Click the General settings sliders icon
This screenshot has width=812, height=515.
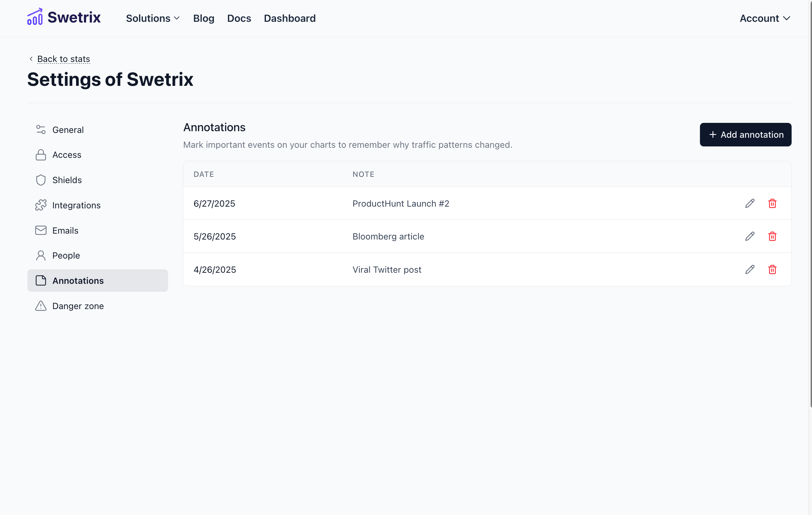(x=41, y=129)
